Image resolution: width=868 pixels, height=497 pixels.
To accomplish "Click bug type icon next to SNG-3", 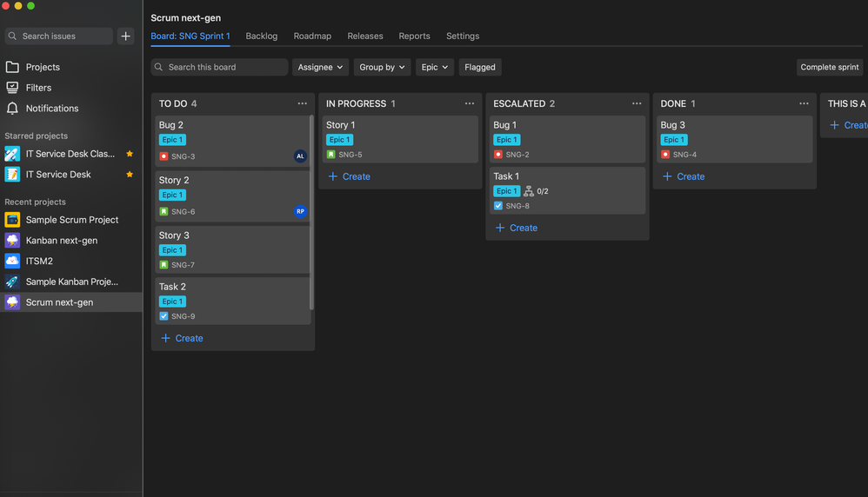I will coord(164,156).
